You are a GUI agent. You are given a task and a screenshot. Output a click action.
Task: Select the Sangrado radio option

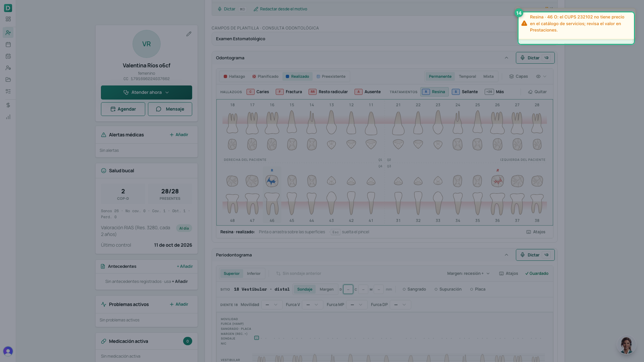tap(414, 289)
